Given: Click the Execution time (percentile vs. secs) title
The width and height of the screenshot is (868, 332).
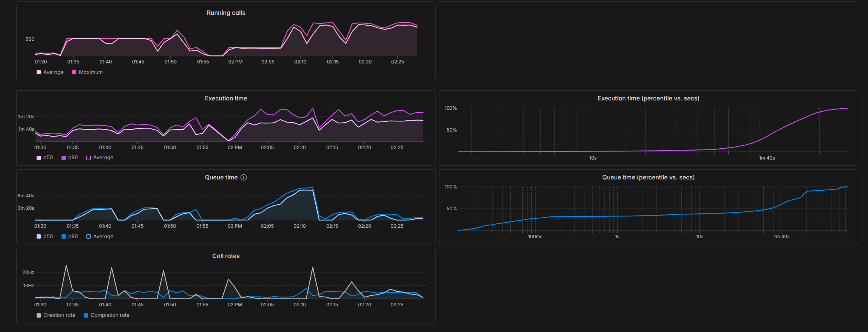Looking at the screenshot, I should pyautogui.click(x=648, y=98).
